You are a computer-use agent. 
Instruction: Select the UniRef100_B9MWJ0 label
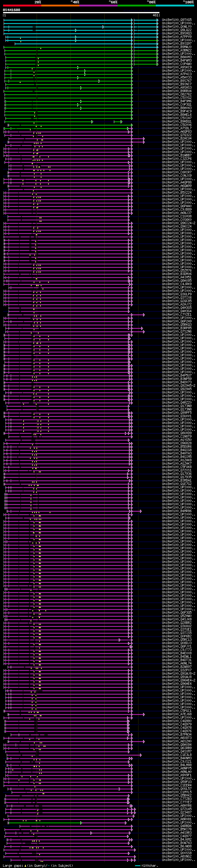[x=177, y=47]
